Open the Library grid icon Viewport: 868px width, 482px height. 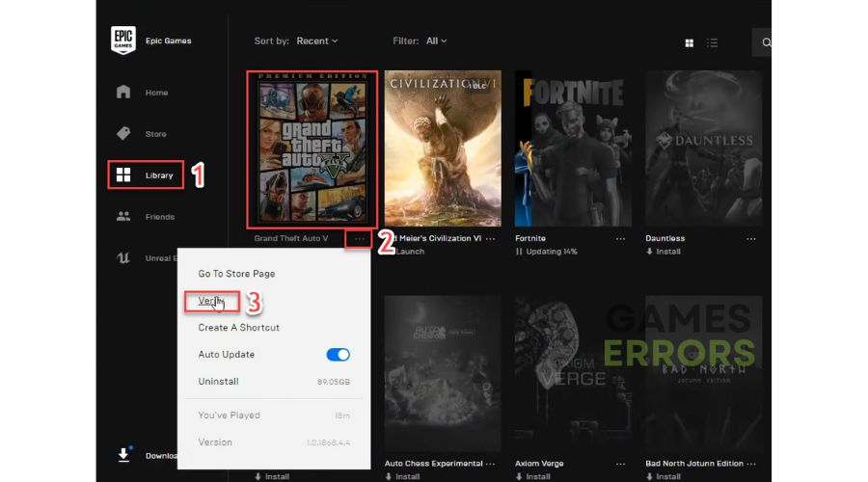(x=123, y=174)
